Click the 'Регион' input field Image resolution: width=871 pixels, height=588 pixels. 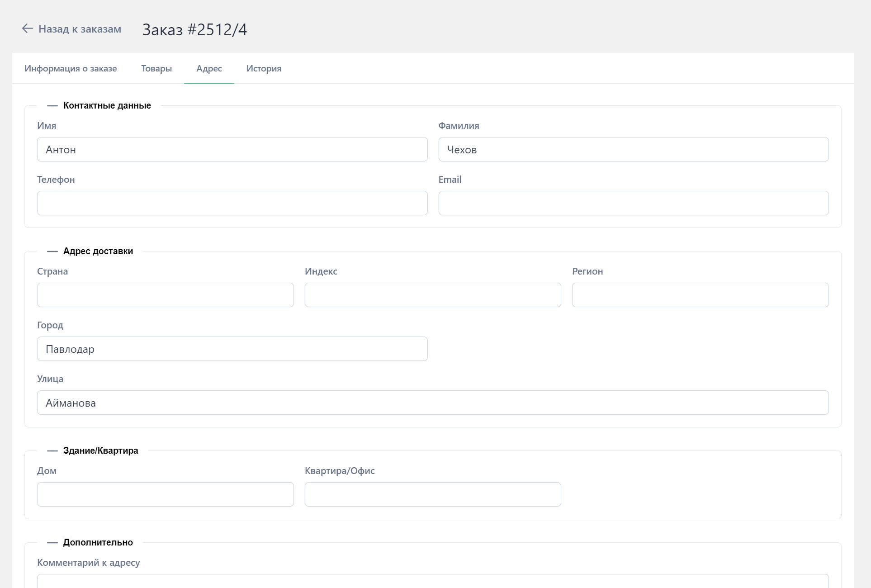point(700,295)
